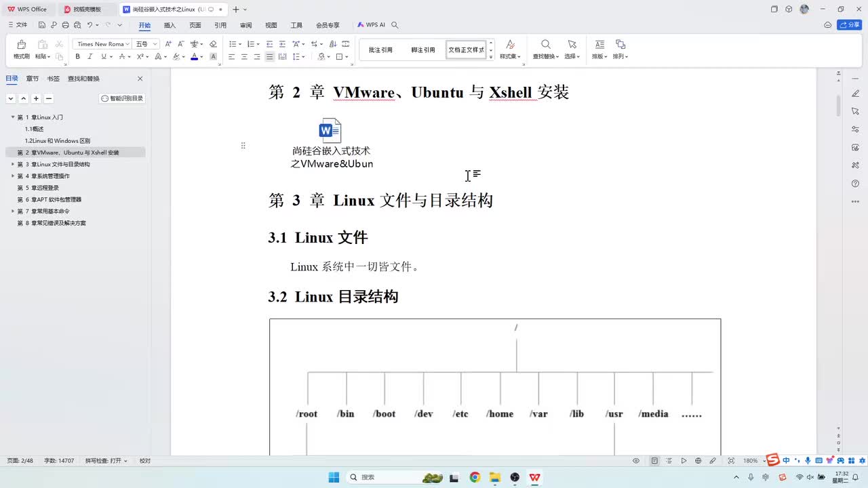Open File Explorer from the taskbar
This screenshot has height=488, width=868.
coord(494,477)
